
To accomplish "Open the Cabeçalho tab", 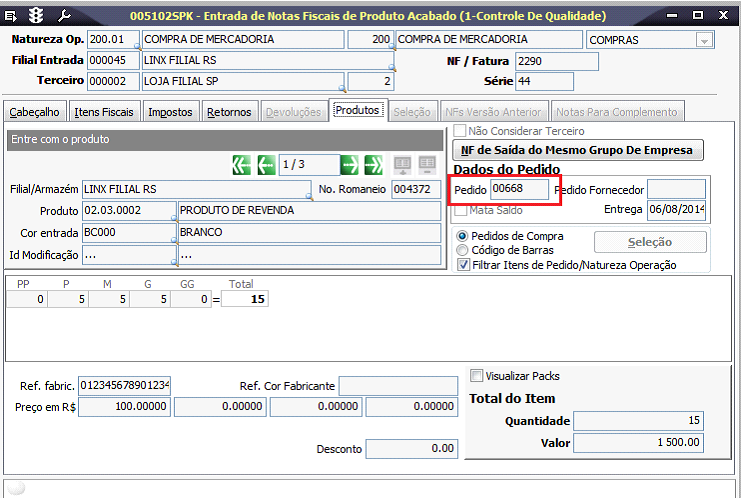I will click(x=36, y=112).
